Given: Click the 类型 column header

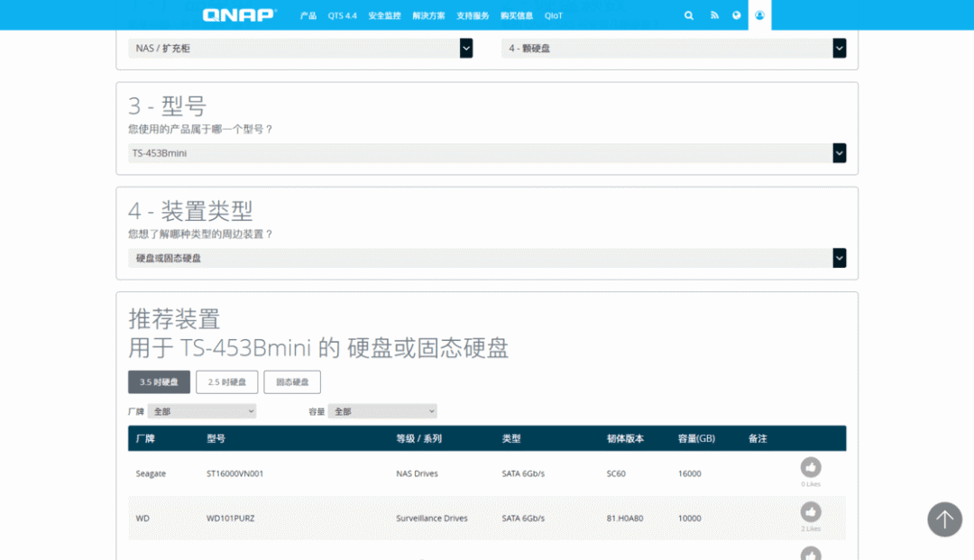Looking at the screenshot, I should click(511, 438).
